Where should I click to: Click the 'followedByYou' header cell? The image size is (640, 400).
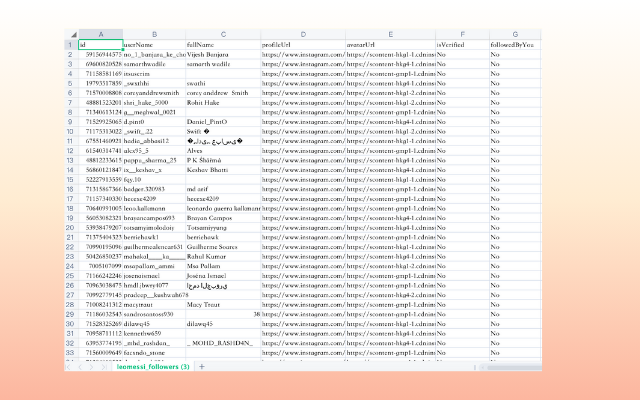coord(514,44)
